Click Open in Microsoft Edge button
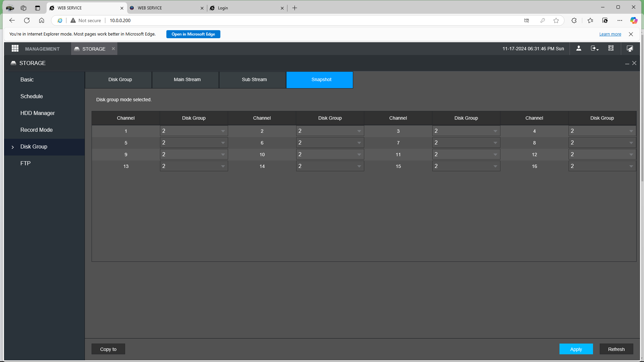 point(193,34)
